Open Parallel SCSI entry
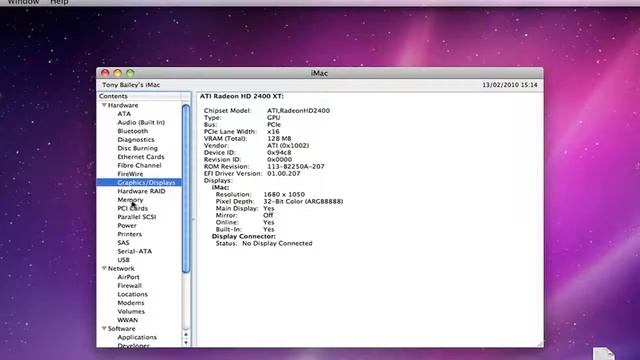Image resolution: width=640 pixels, height=360 pixels. pos(137,217)
